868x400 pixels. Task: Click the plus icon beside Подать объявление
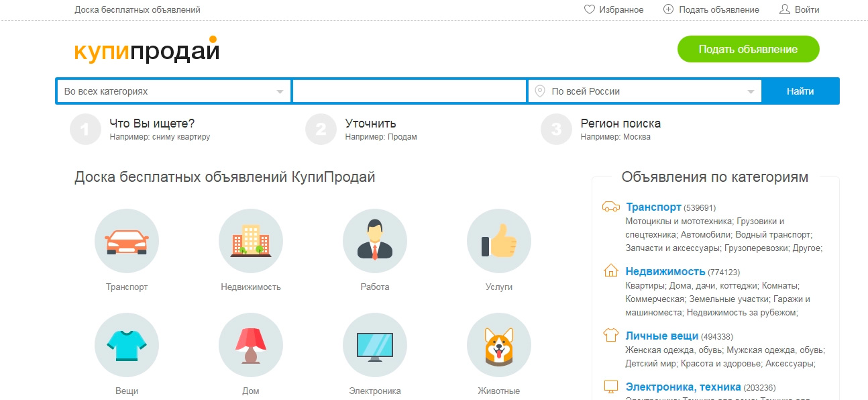(x=668, y=9)
